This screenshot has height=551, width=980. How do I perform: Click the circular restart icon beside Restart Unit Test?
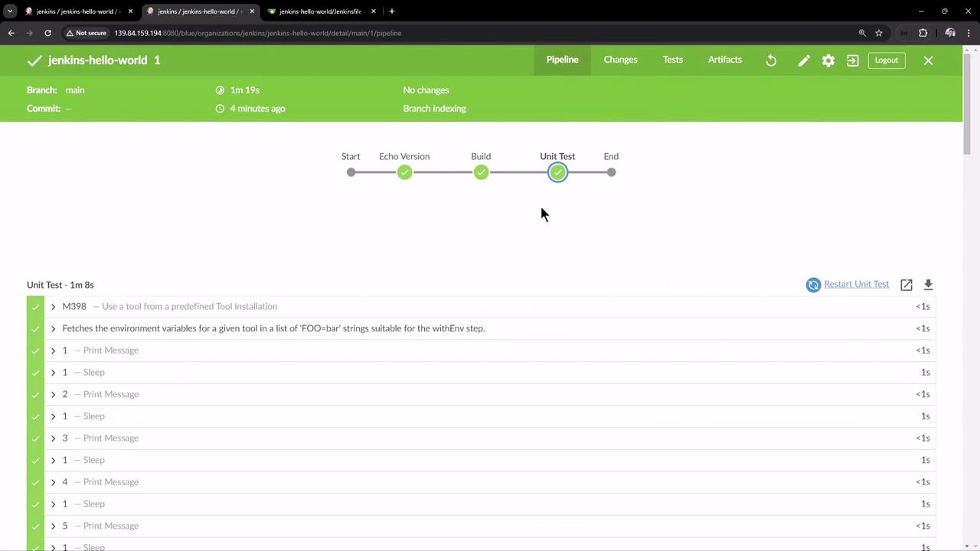813,285
